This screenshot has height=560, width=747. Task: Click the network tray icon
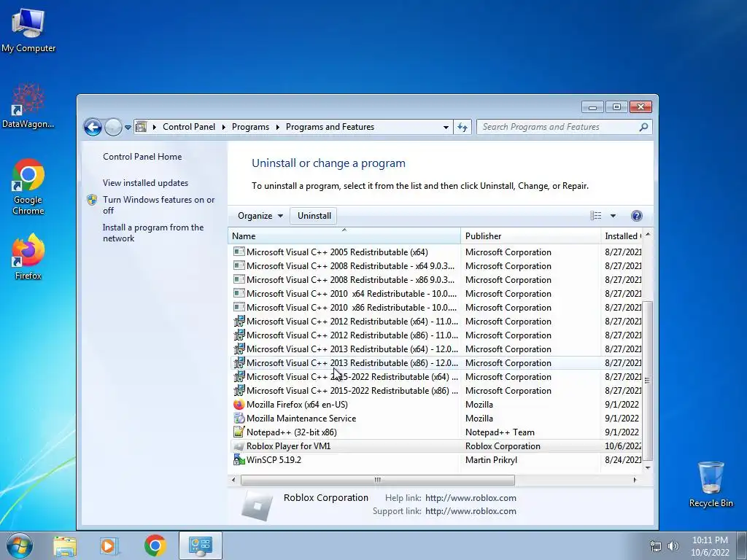coord(656,546)
